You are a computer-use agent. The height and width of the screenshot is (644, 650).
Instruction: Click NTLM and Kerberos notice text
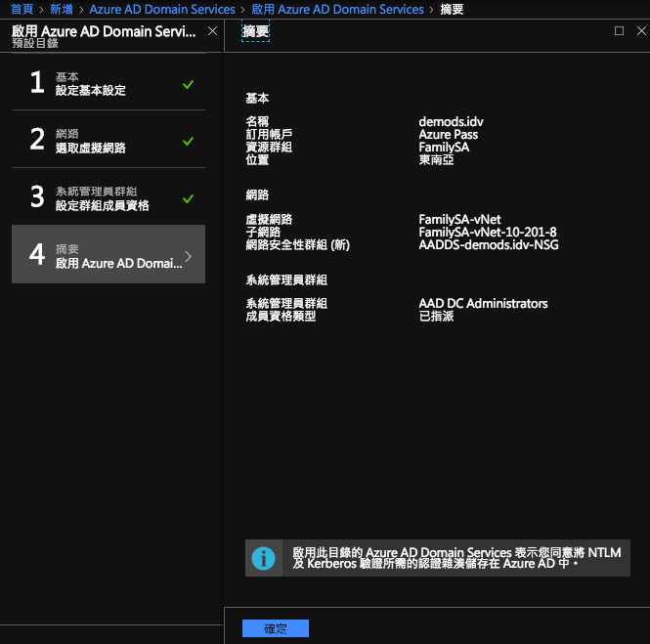(456, 558)
